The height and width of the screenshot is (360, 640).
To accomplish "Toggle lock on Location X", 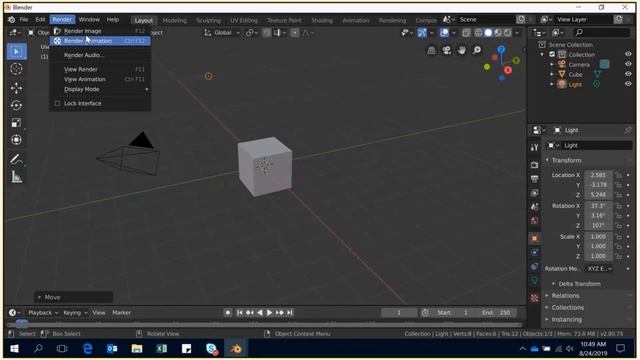I will 618,175.
